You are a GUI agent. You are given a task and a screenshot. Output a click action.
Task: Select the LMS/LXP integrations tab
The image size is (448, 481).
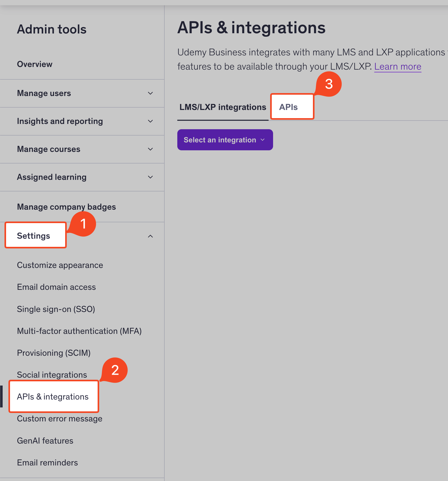pyautogui.click(x=223, y=107)
